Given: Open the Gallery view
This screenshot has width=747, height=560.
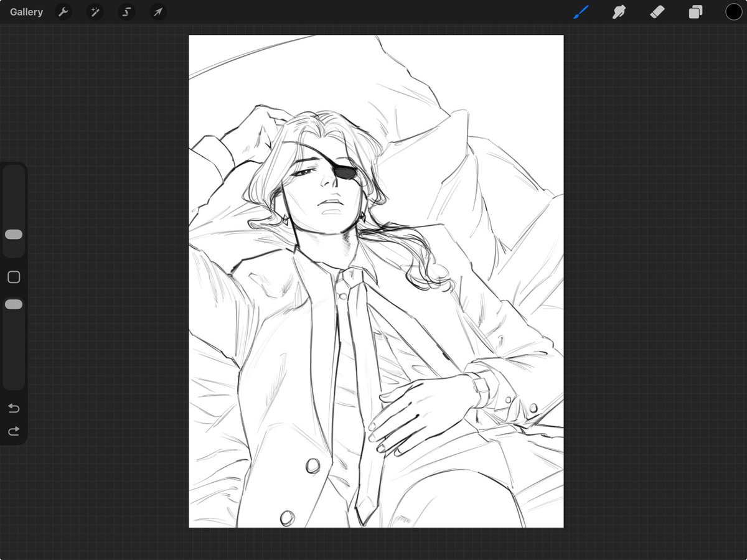Looking at the screenshot, I should (x=26, y=12).
